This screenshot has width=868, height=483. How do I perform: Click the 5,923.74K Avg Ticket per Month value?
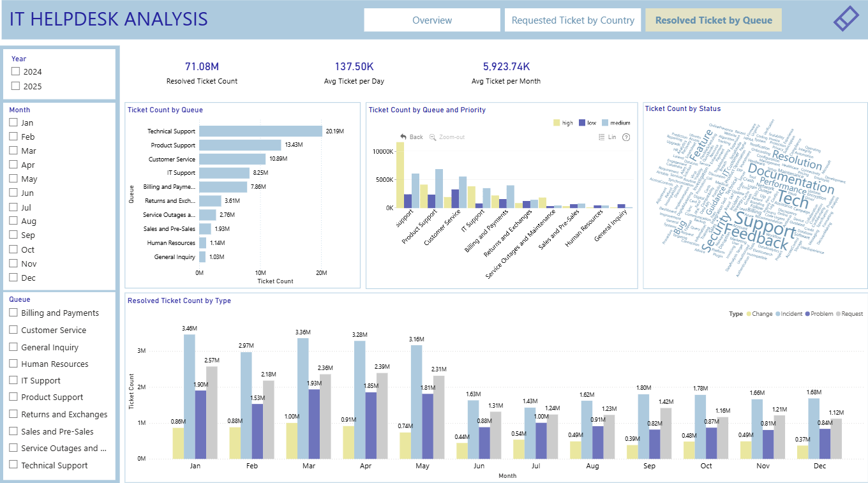tap(506, 66)
